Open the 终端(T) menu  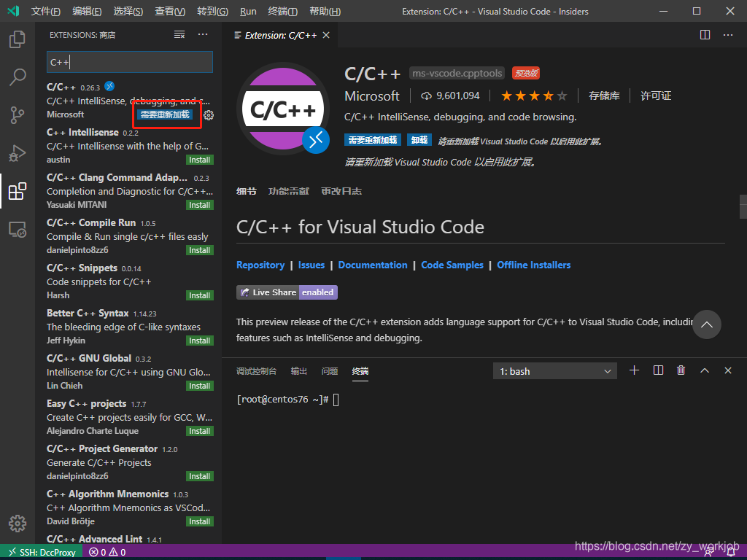[282, 11]
